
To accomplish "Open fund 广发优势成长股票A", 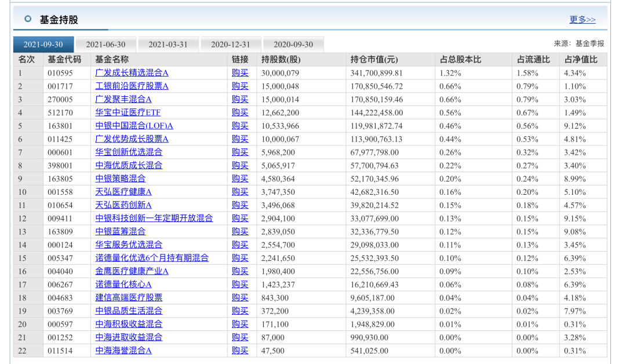I will coord(132,139).
